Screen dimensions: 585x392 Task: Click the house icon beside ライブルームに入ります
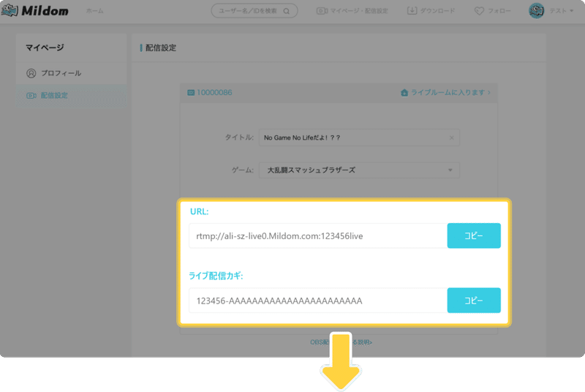point(404,92)
